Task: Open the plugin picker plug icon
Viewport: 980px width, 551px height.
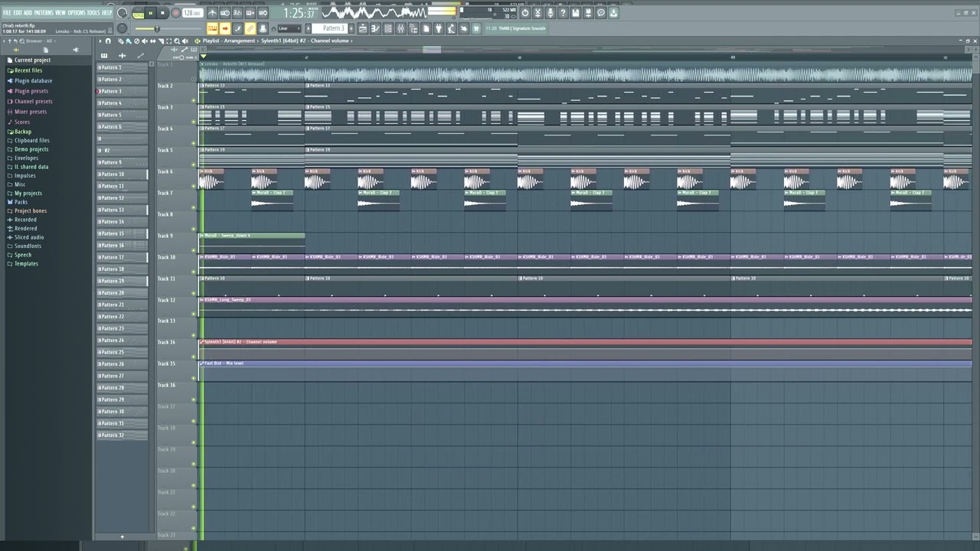Action: [439, 28]
